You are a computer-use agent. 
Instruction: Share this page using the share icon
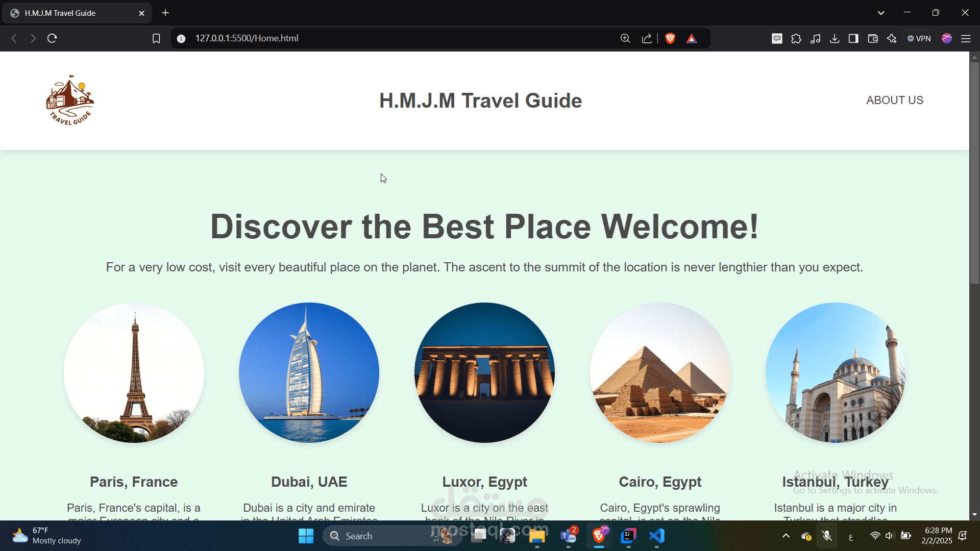point(647,38)
